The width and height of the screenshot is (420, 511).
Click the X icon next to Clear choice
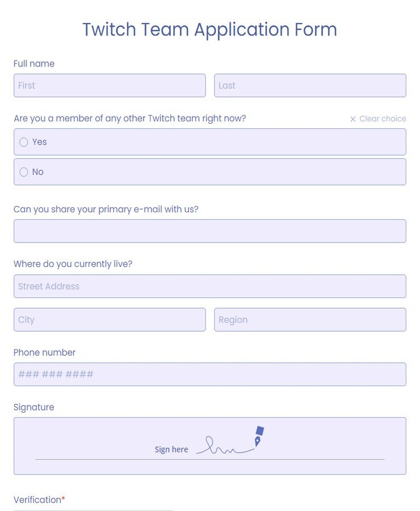(x=353, y=119)
